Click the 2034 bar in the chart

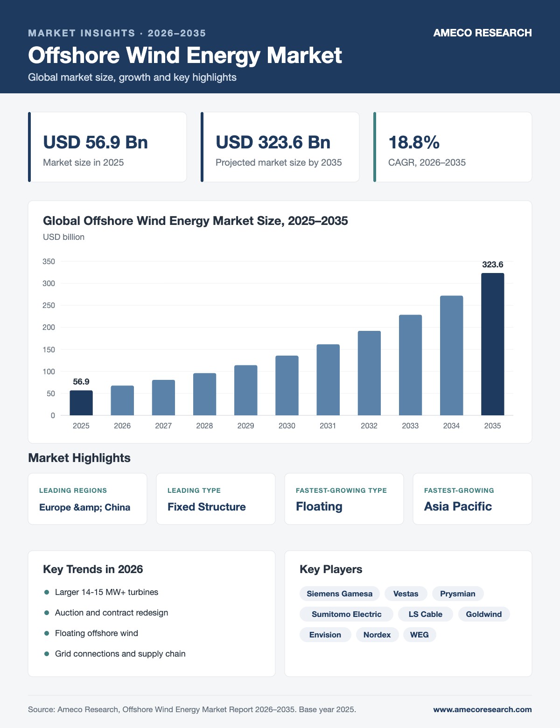coord(452,355)
